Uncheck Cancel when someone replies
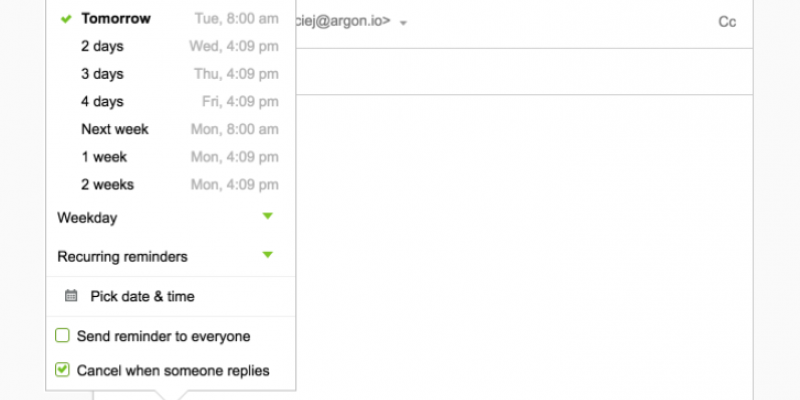 tap(62, 370)
